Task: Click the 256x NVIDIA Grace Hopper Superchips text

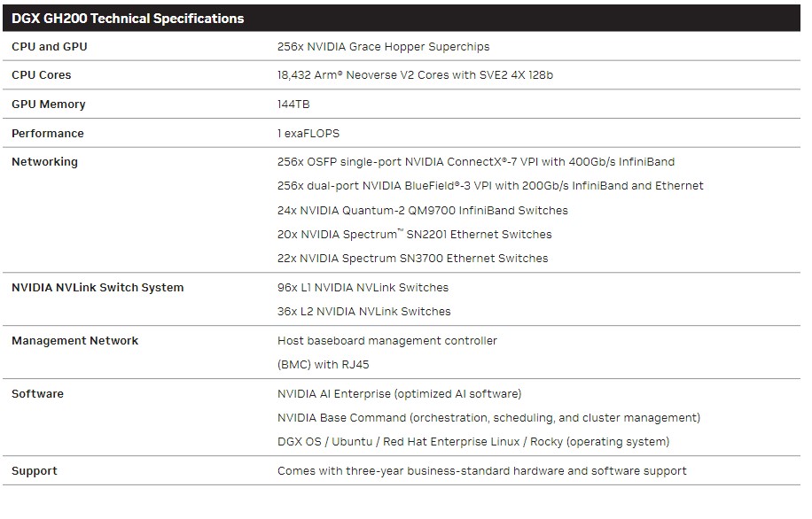Action: 383,46
